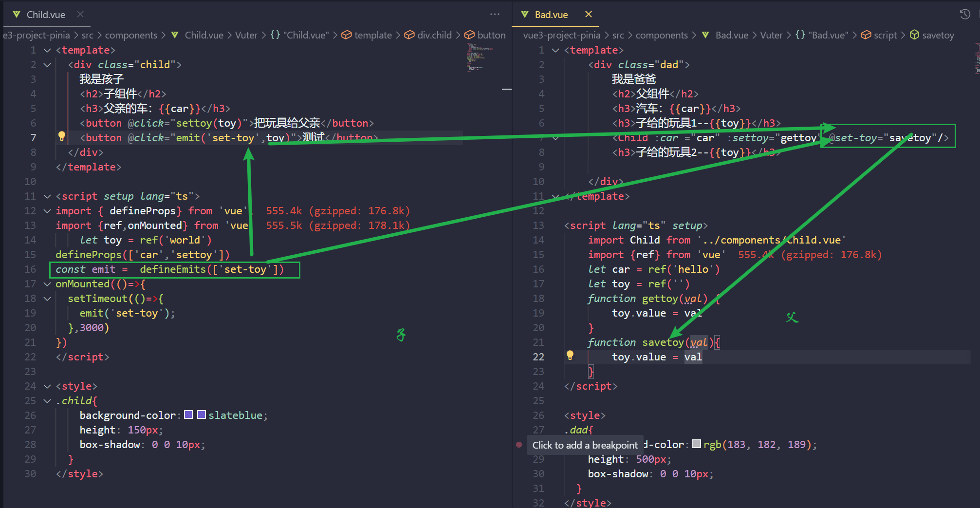The width and height of the screenshot is (980, 508).
Task: Click defineEmits call on line 16
Action: [x=212, y=269]
